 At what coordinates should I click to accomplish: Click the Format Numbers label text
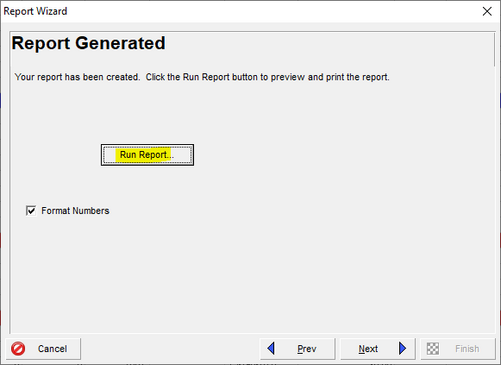click(x=75, y=211)
